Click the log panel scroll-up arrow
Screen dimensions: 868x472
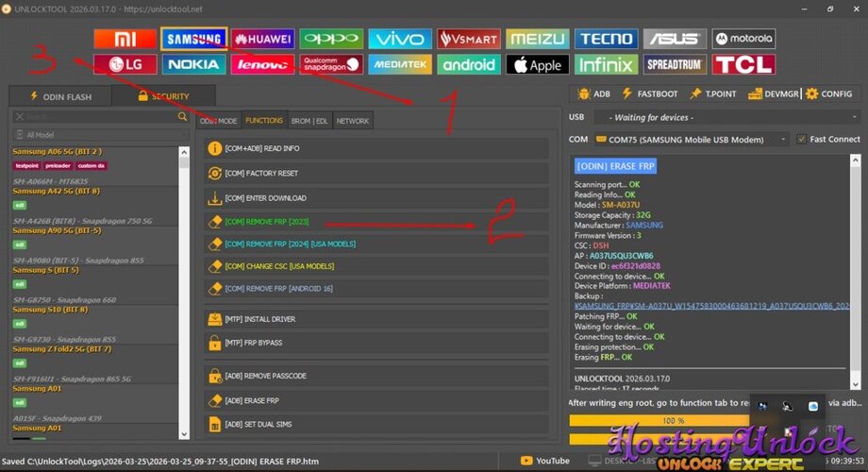pyautogui.click(x=856, y=160)
